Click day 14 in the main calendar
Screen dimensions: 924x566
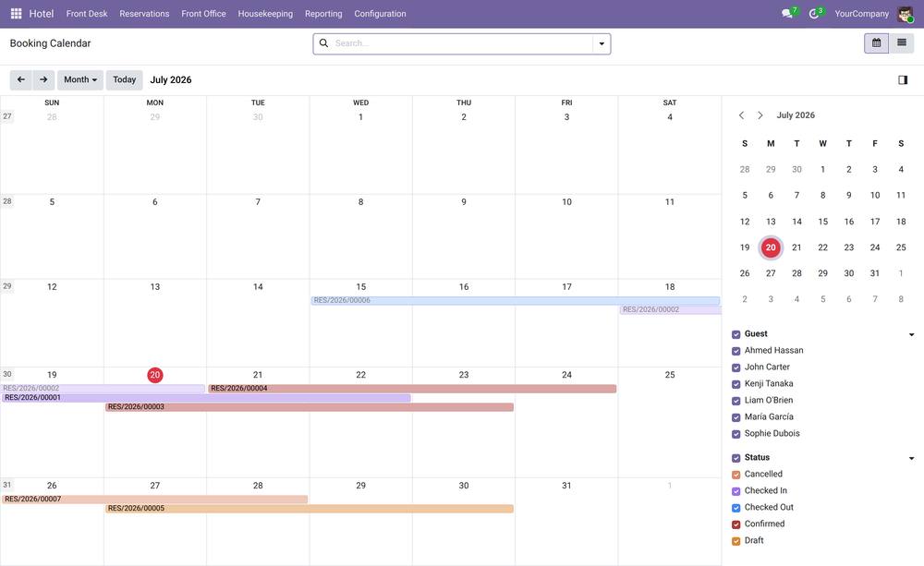[x=258, y=287]
